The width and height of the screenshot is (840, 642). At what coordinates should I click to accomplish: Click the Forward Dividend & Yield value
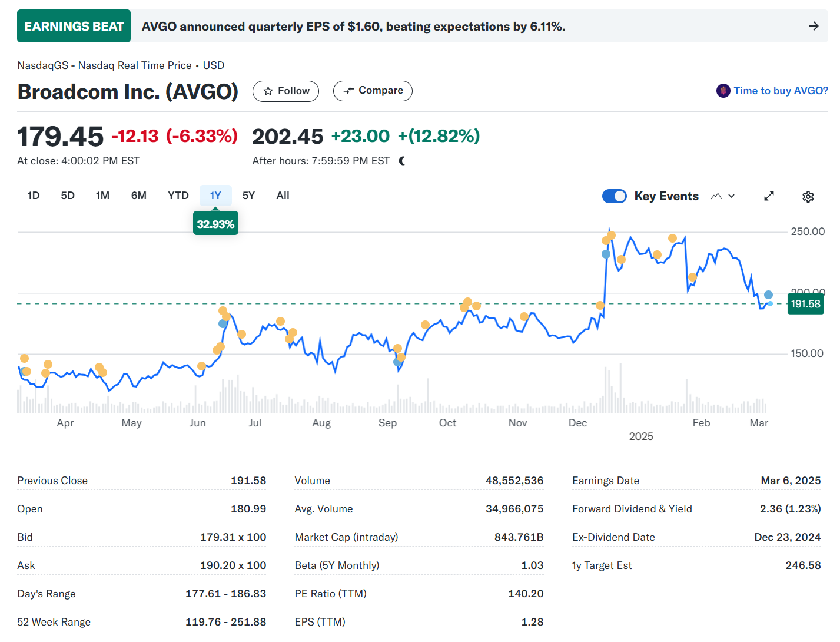(x=790, y=509)
